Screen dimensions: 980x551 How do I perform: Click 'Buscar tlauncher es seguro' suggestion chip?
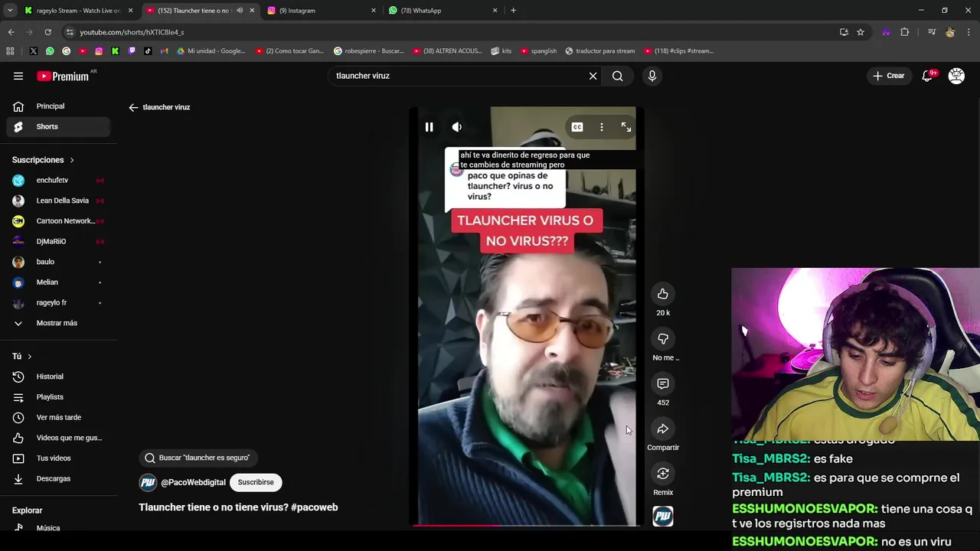[198, 458]
